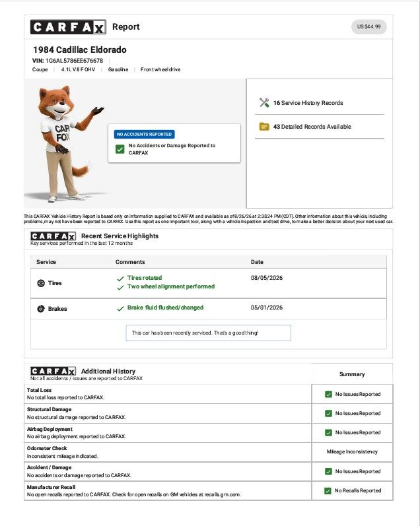Viewport: 420px width, 526px height.
Task: Click the CARFAX logo beside Recent Service Highlights
Action: (53, 236)
